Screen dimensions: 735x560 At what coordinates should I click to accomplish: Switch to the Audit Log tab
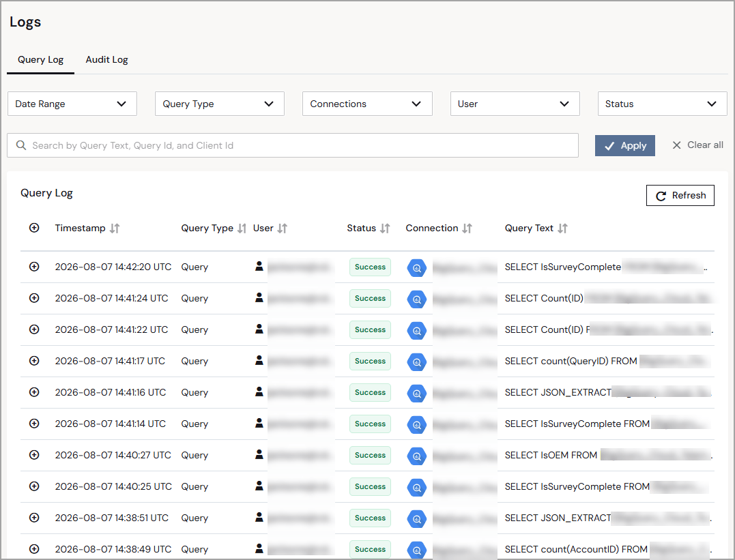pos(106,59)
